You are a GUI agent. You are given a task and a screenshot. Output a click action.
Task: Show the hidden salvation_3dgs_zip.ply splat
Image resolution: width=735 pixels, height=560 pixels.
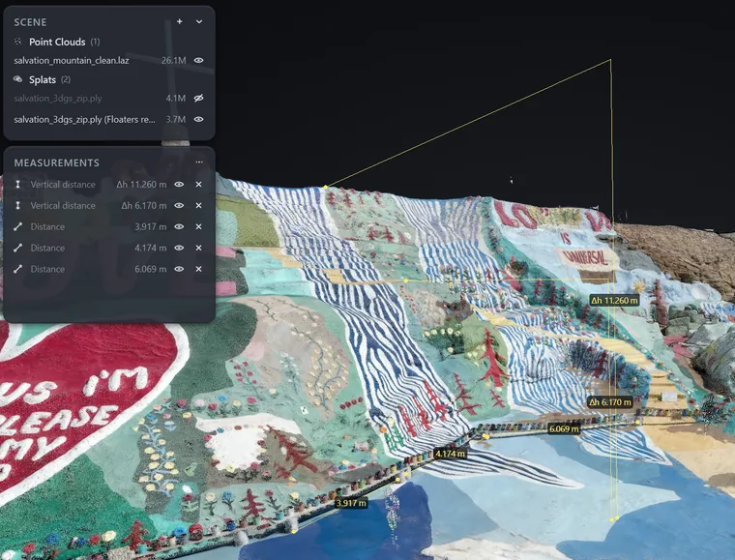(x=199, y=98)
